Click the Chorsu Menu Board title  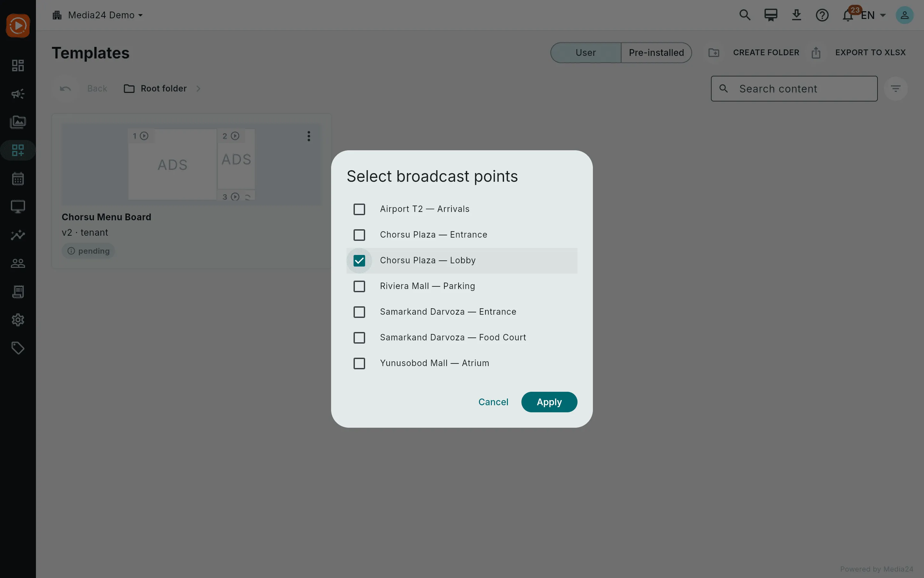click(x=106, y=217)
